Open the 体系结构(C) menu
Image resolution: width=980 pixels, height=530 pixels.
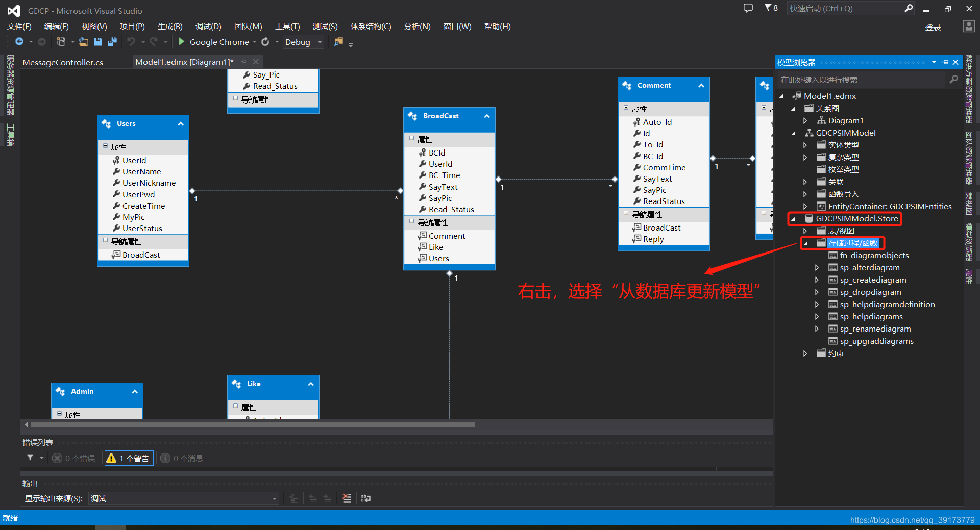tap(371, 27)
